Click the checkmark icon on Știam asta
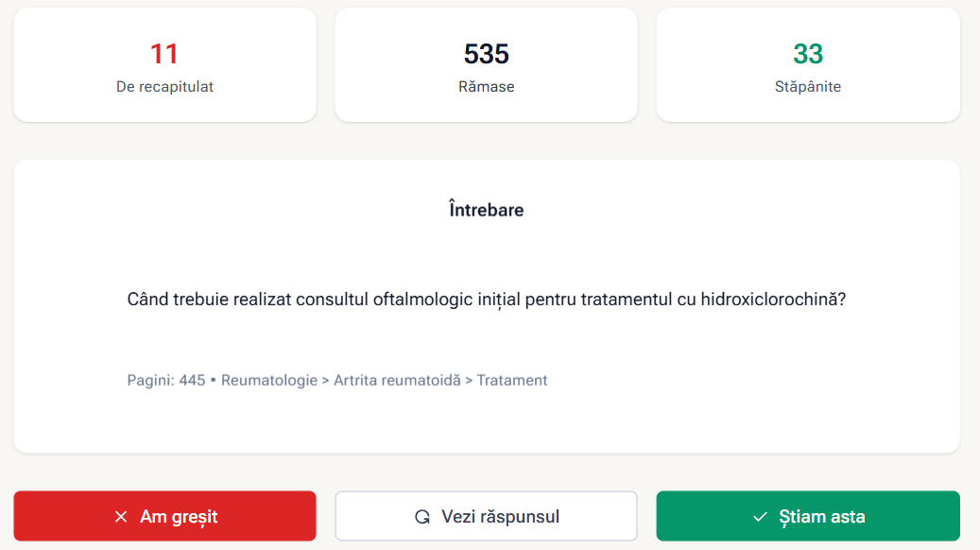The image size is (980, 550). click(x=760, y=517)
